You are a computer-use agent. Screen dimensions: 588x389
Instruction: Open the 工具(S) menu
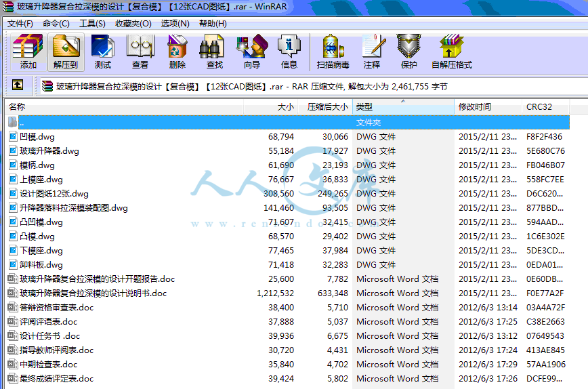(x=92, y=24)
